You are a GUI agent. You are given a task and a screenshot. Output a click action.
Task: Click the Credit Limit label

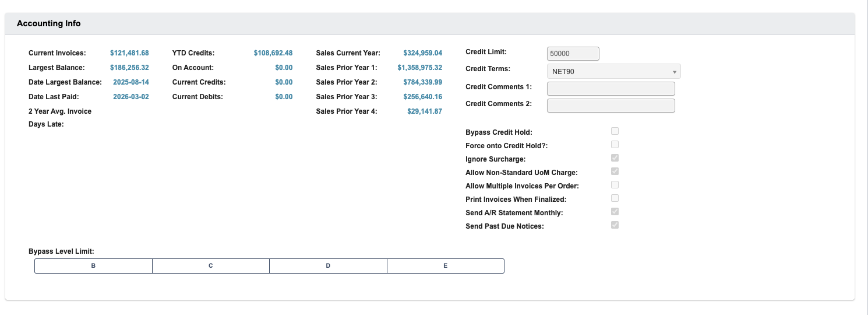486,52
